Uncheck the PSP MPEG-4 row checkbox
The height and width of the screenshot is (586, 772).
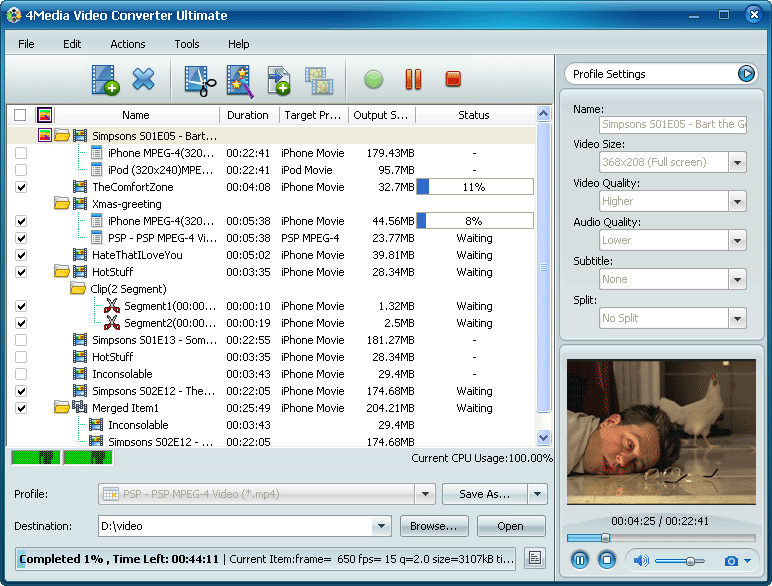(21, 238)
